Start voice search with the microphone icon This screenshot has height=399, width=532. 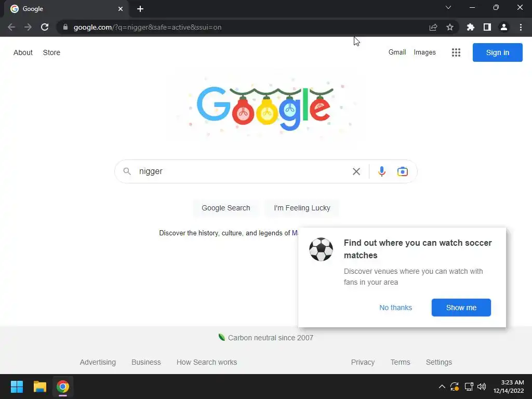coord(382,171)
